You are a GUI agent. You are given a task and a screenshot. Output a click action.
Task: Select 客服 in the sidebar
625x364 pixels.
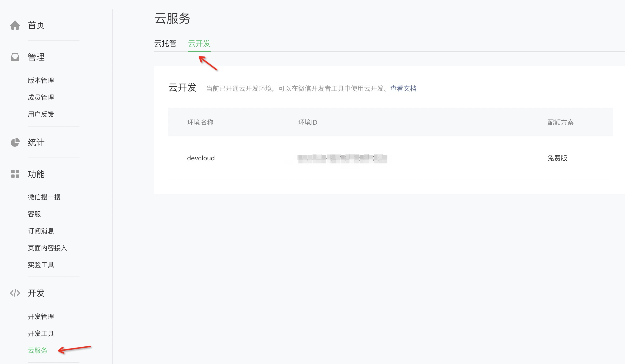(34, 214)
